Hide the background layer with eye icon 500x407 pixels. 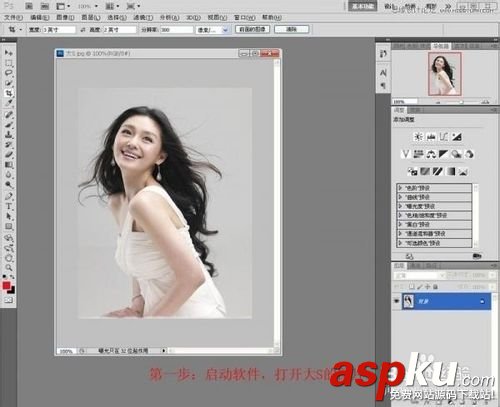click(396, 301)
